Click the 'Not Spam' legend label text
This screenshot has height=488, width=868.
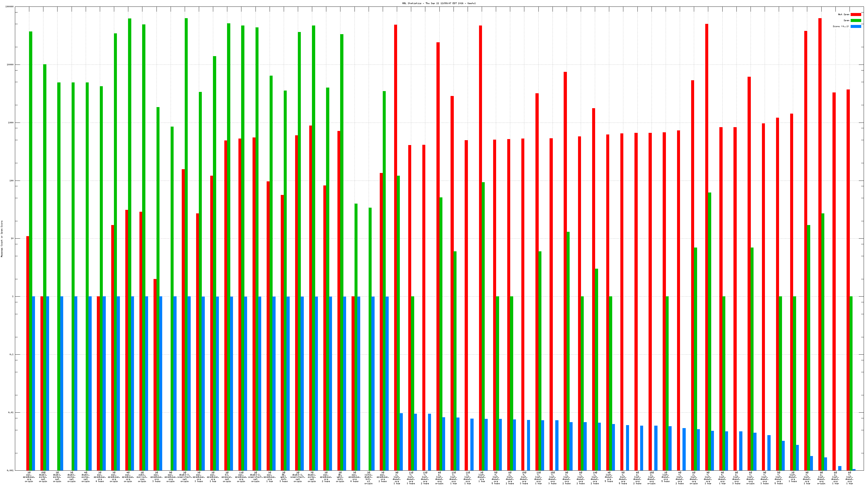pos(844,14)
